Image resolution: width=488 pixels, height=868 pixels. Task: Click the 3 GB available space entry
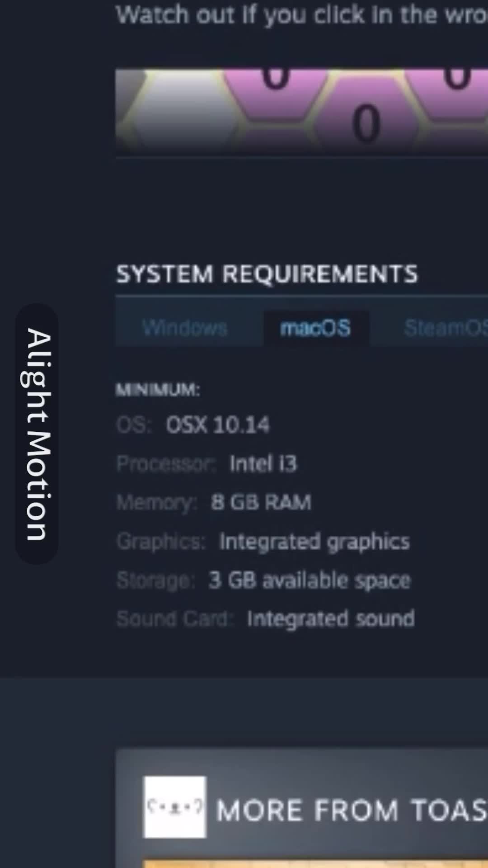[x=310, y=580]
